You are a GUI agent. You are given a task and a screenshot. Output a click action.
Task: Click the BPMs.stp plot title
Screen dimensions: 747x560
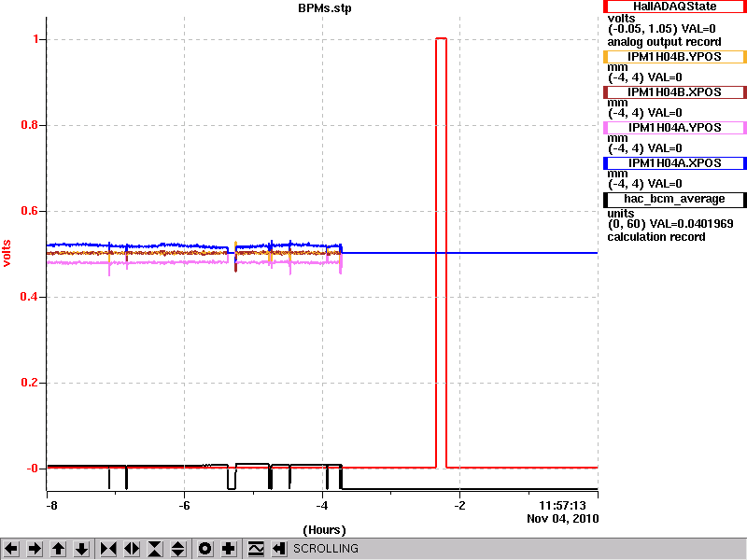click(x=324, y=8)
